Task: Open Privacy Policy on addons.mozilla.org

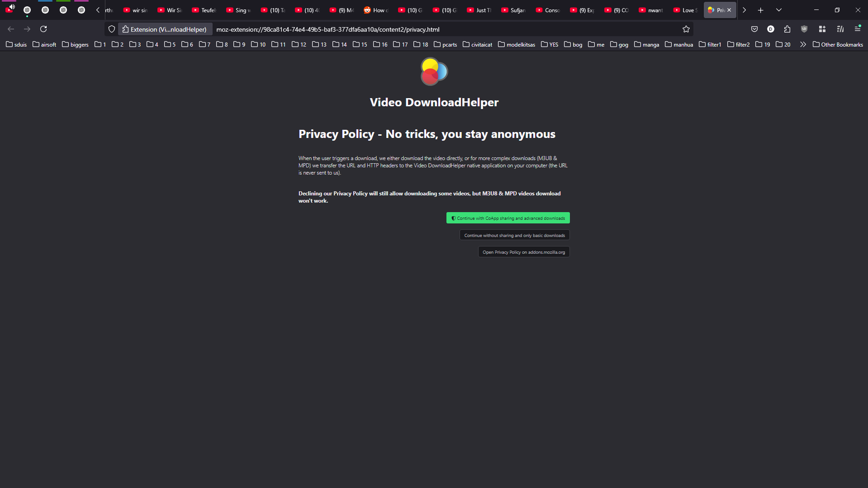Action: pyautogui.click(x=524, y=252)
